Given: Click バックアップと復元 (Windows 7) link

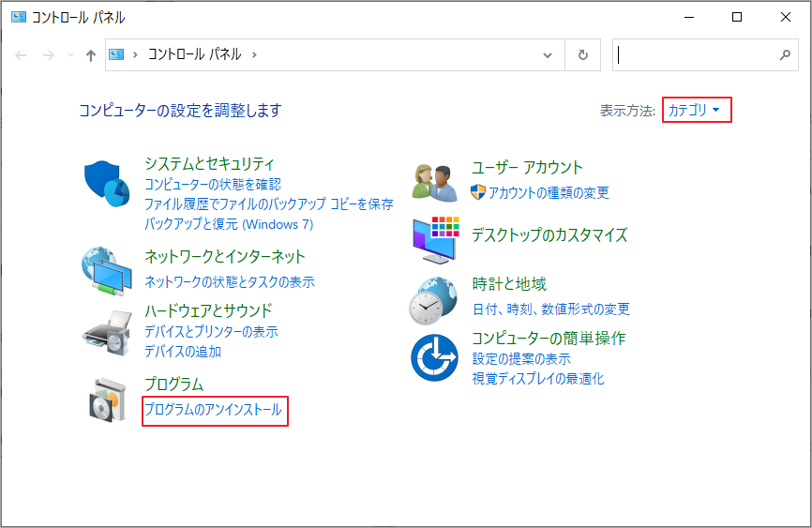Looking at the screenshot, I should [x=229, y=224].
